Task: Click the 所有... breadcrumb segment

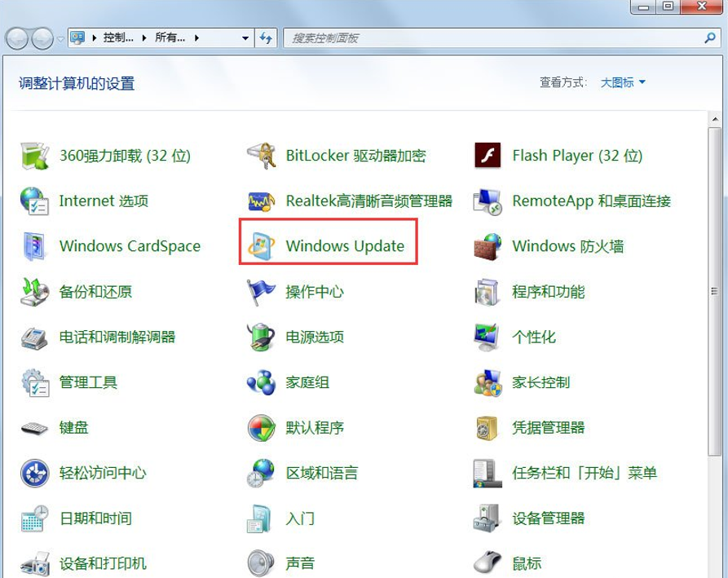Action: pos(170,38)
